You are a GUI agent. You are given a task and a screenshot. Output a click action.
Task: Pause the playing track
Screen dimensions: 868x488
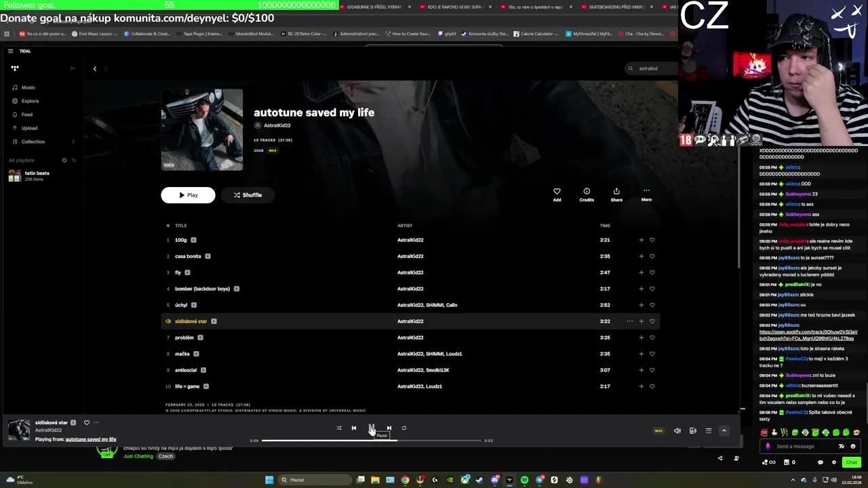tap(372, 428)
